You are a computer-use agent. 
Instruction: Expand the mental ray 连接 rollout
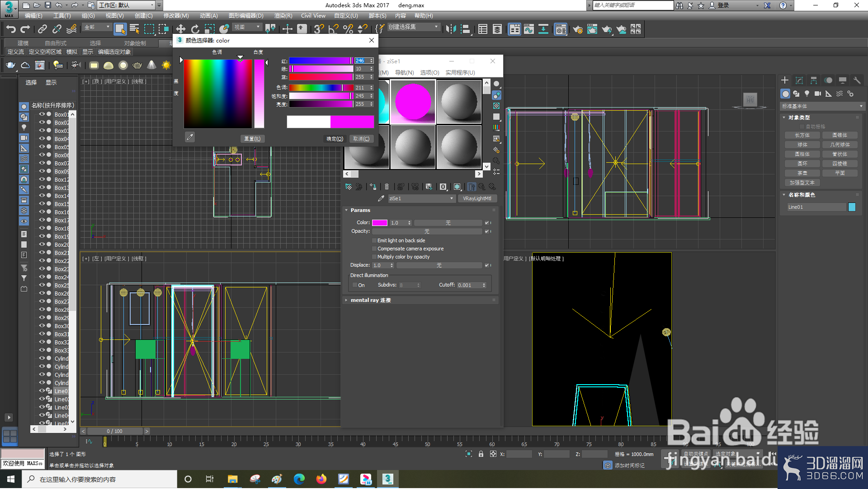click(371, 300)
